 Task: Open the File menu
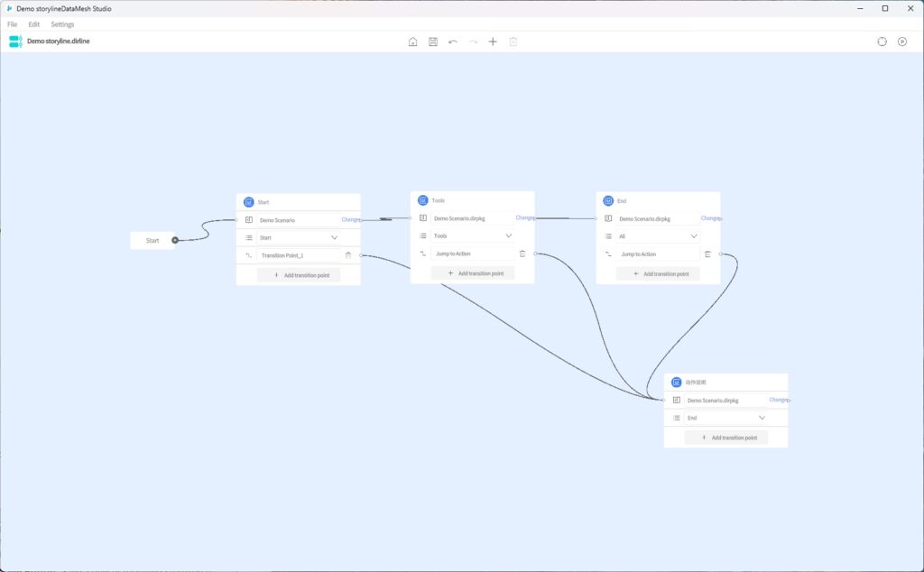(12, 24)
